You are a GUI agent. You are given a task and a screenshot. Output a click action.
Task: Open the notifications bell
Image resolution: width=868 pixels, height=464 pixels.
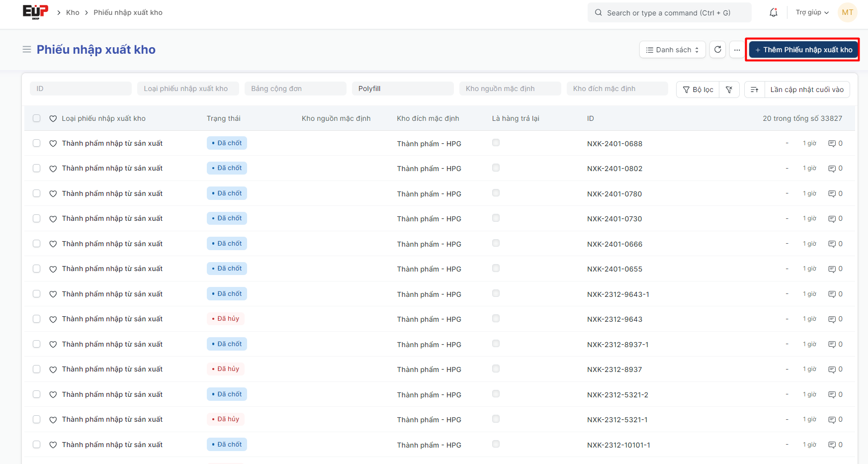coord(773,12)
